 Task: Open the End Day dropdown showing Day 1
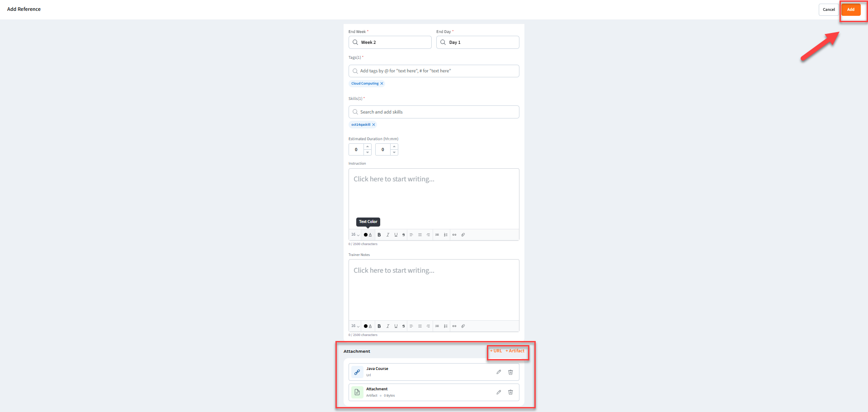(478, 43)
